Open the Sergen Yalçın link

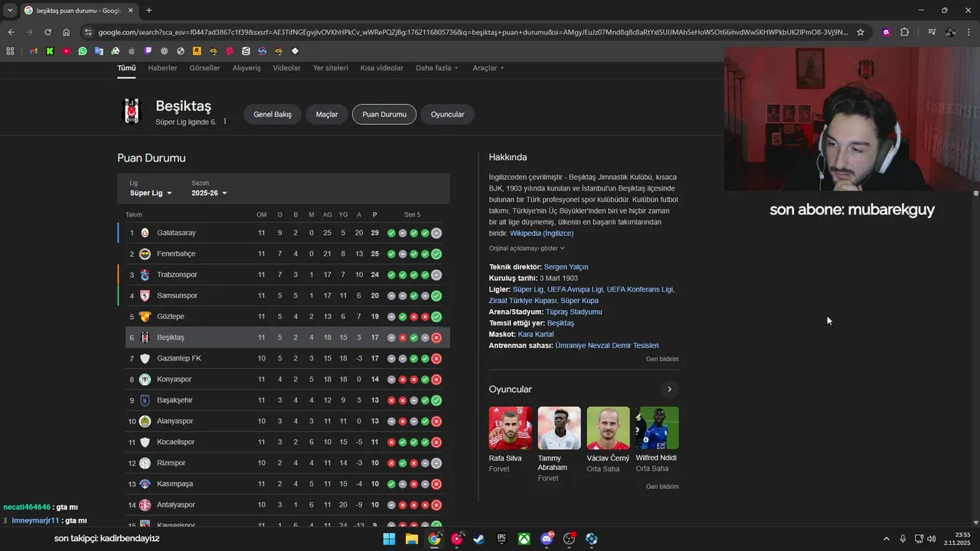click(566, 267)
